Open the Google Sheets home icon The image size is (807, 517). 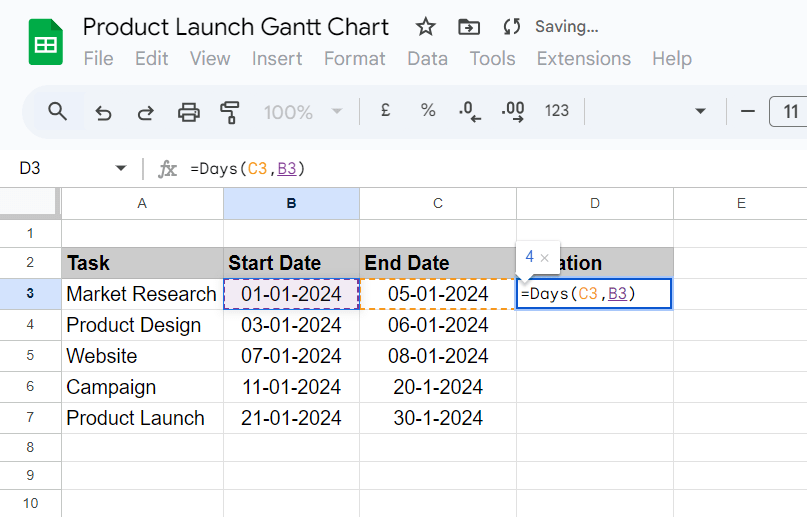click(x=46, y=42)
